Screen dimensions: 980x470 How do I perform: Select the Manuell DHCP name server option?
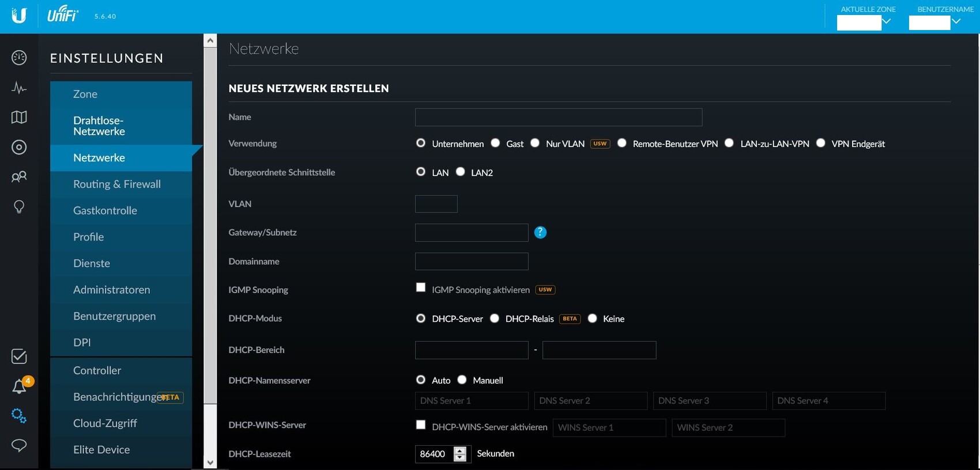(x=462, y=379)
